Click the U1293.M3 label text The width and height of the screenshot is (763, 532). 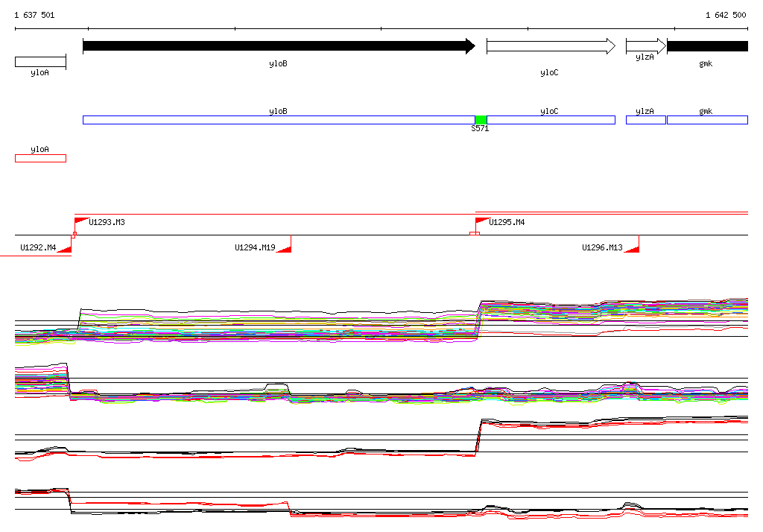(x=107, y=222)
